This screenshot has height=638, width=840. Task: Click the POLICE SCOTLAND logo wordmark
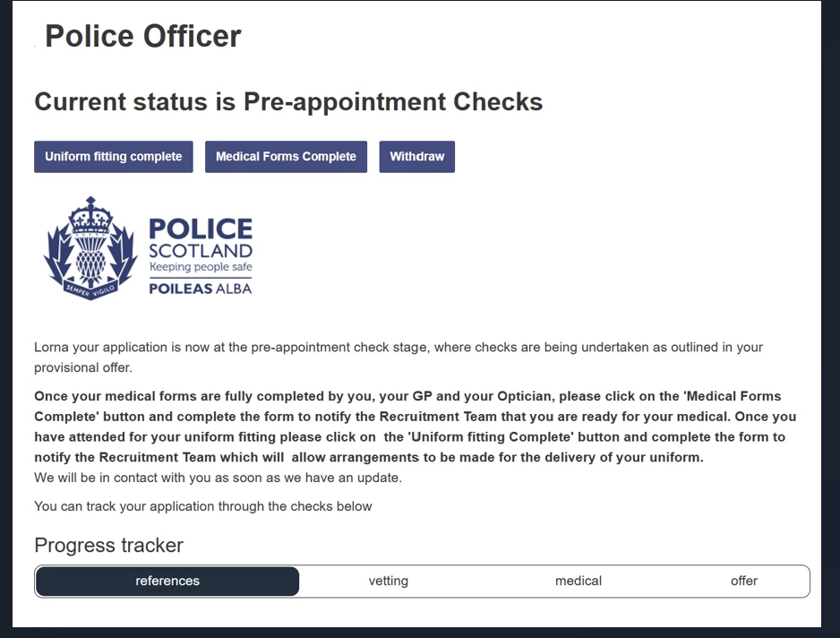tap(201, 238)
